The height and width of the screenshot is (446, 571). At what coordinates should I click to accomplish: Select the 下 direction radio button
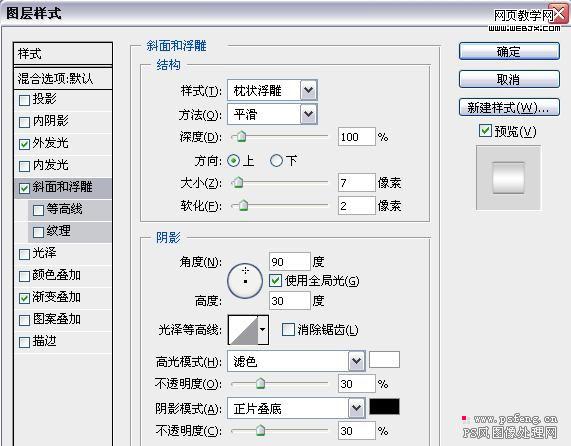(276, 161)
